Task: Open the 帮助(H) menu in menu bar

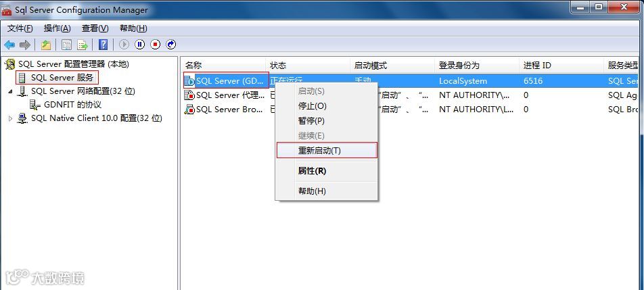Action: (133, 28)
